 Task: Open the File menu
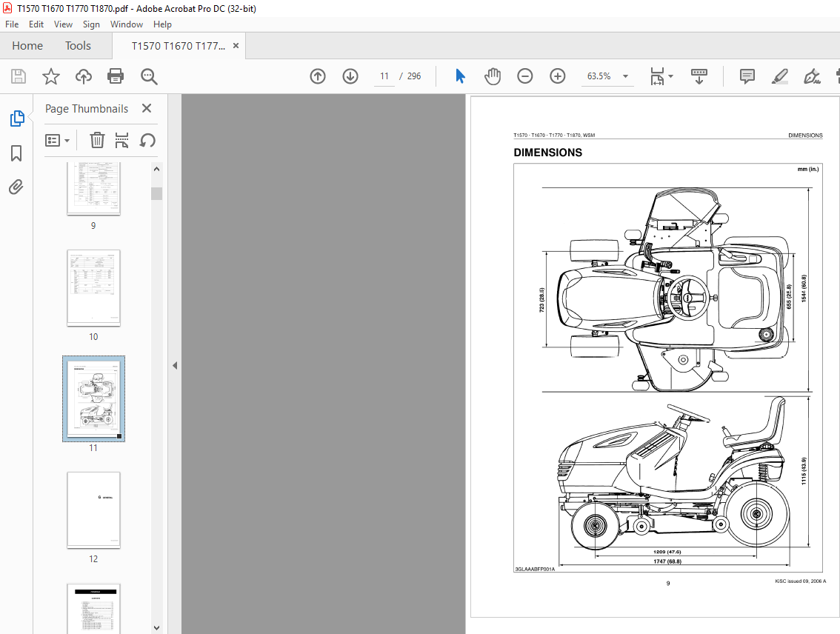(12, 24)
